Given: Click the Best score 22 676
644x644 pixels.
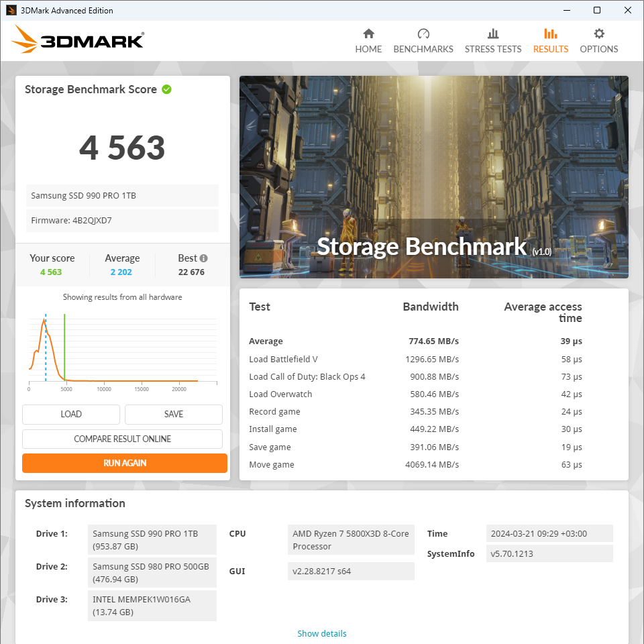Looking at the screenshot, I should click(191, 272).
